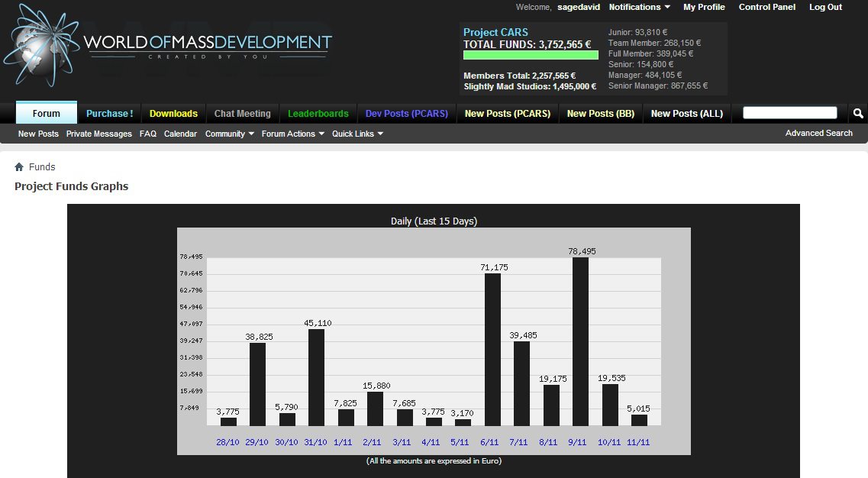Click the 30/10 date label
Image resolution: width=868 pixels, height=478 pixels.
click(x=286, y=442)
